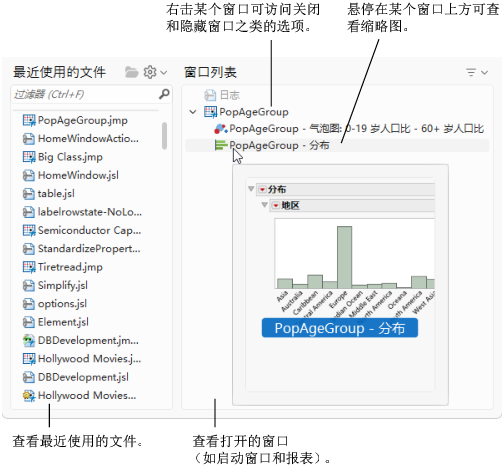504x470 pixels.
Task: Click the gear-star icon of Hollywood Movies...
Action: click(29, 395)
